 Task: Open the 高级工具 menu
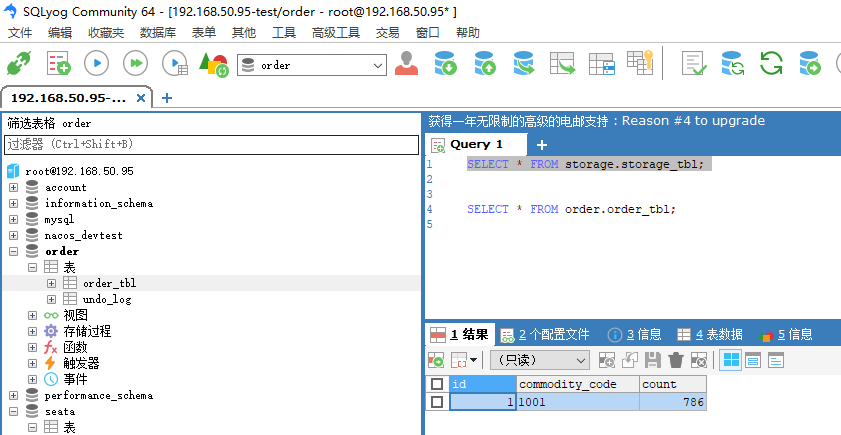pyautogui.click(x=336, y=33)
